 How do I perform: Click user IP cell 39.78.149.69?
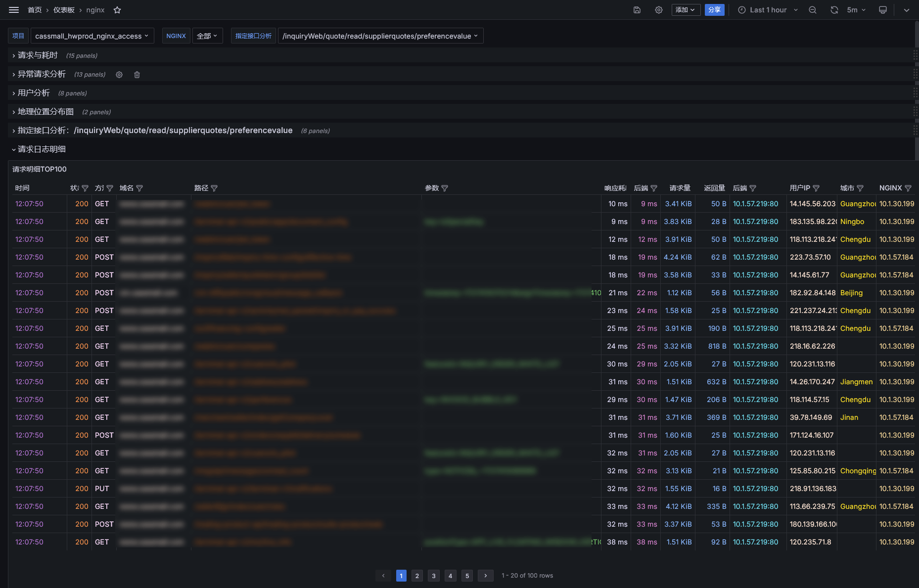tap(811, 417)
